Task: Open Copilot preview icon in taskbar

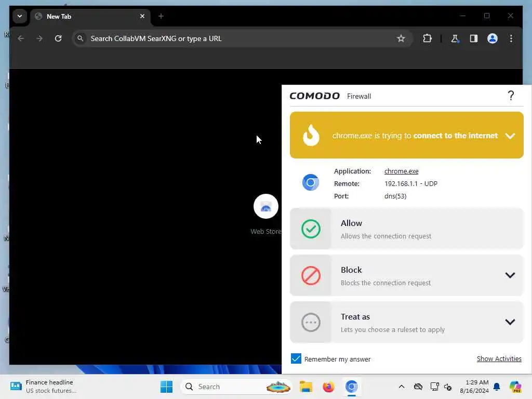Action: click(515, 387)
